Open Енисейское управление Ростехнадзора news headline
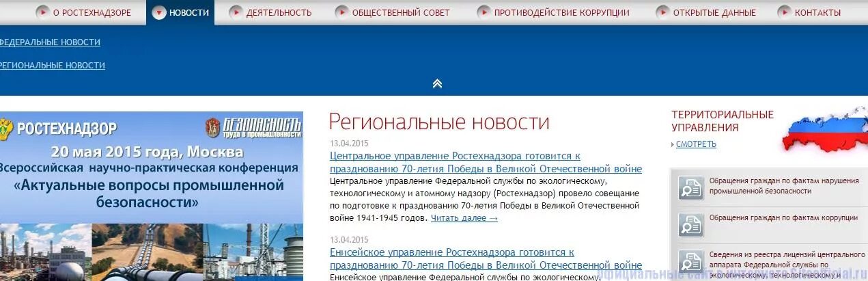The height and width of the screenshot is (281, 868). (x=486, y=258)
